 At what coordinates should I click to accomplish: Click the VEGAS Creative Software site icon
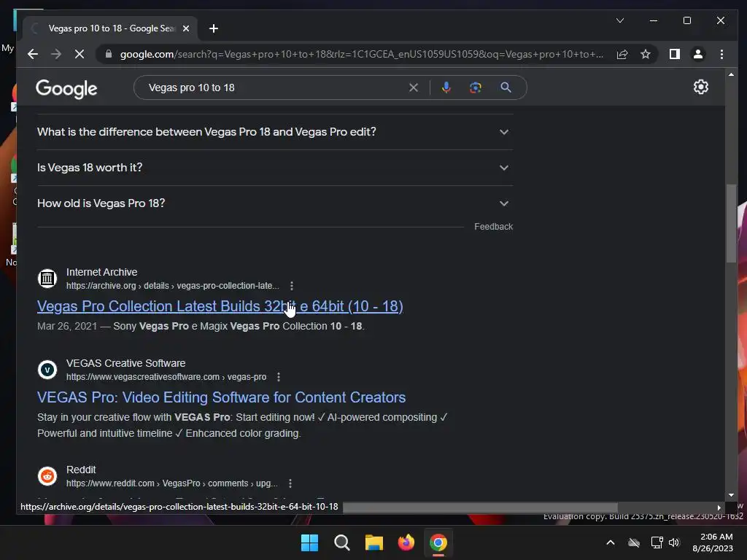pos(47,370)
